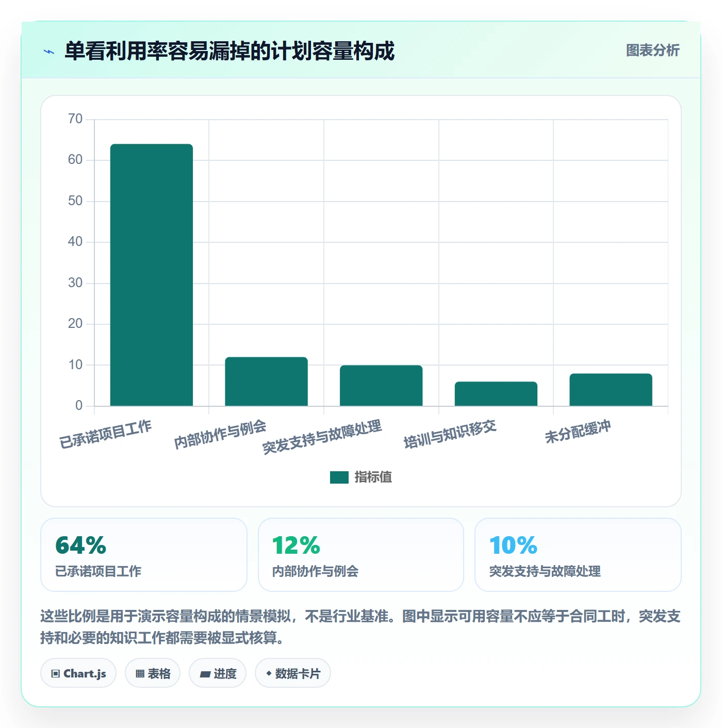The width and height of the screenshot is (722, 728).
Task: Click the 图表分析 label in header
Action: click(x=652, y=51)
